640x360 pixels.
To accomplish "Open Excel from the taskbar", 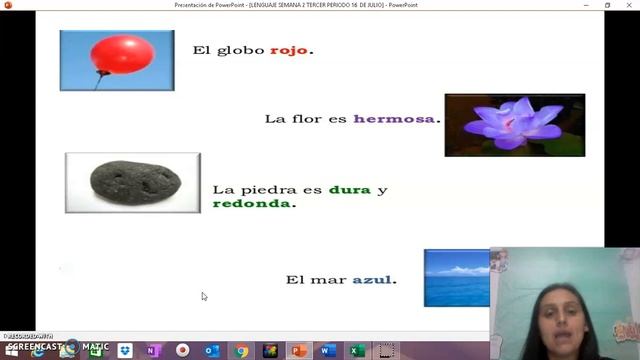I will click(357, 351).
